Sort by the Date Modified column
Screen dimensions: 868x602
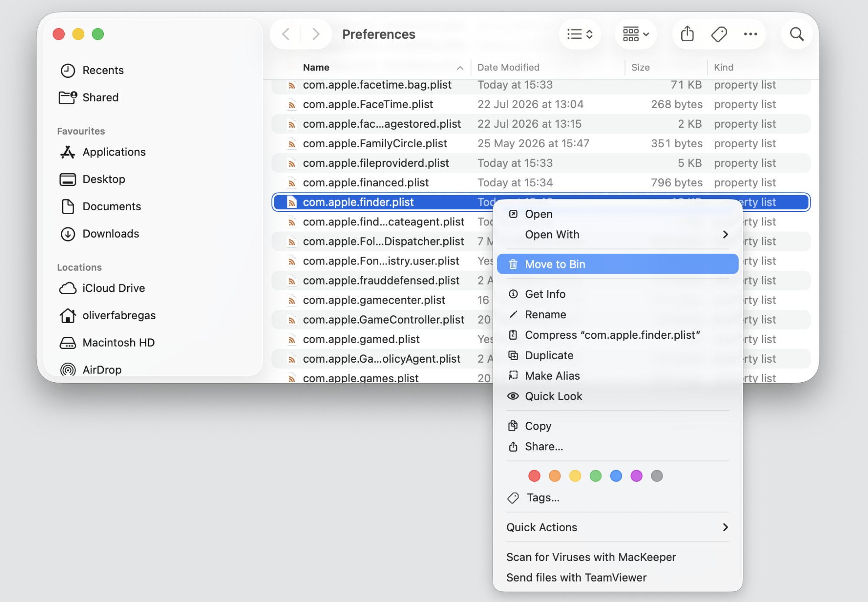pos(508,67)
